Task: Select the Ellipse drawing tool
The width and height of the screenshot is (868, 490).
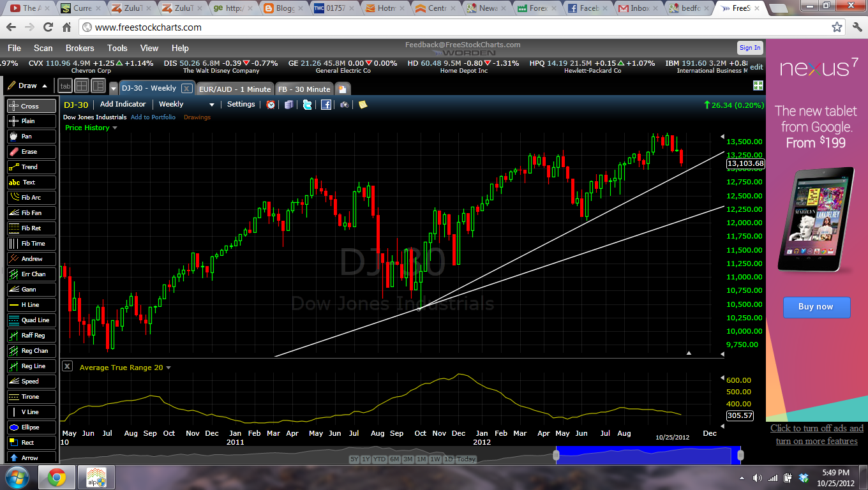Action: [x=31, y=427]
